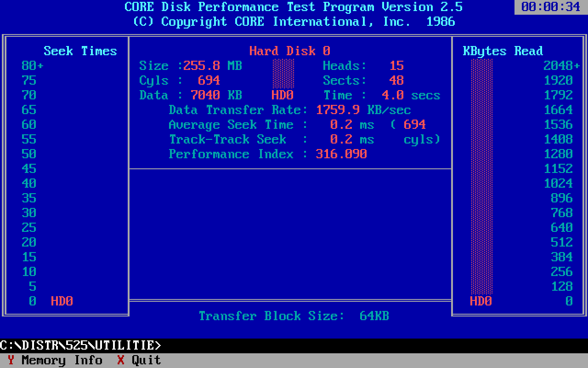Click the 768 mark on KBytes Read scale

coord(562,213)
